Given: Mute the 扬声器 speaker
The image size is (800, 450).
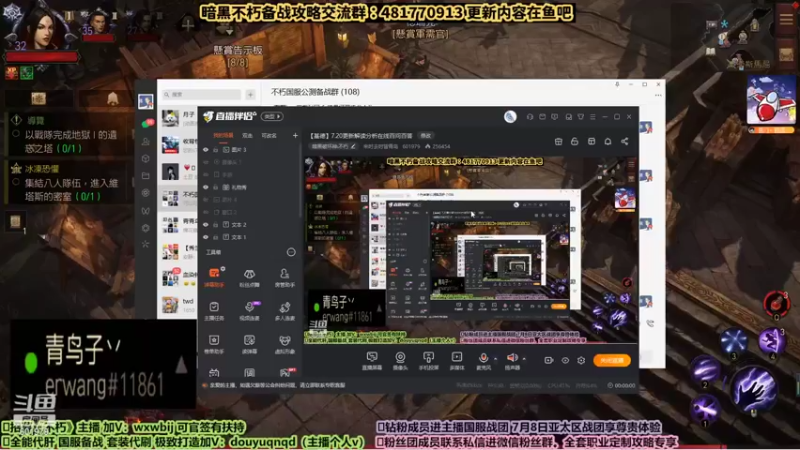Looking at the screenshot, I should click(512, 360).
